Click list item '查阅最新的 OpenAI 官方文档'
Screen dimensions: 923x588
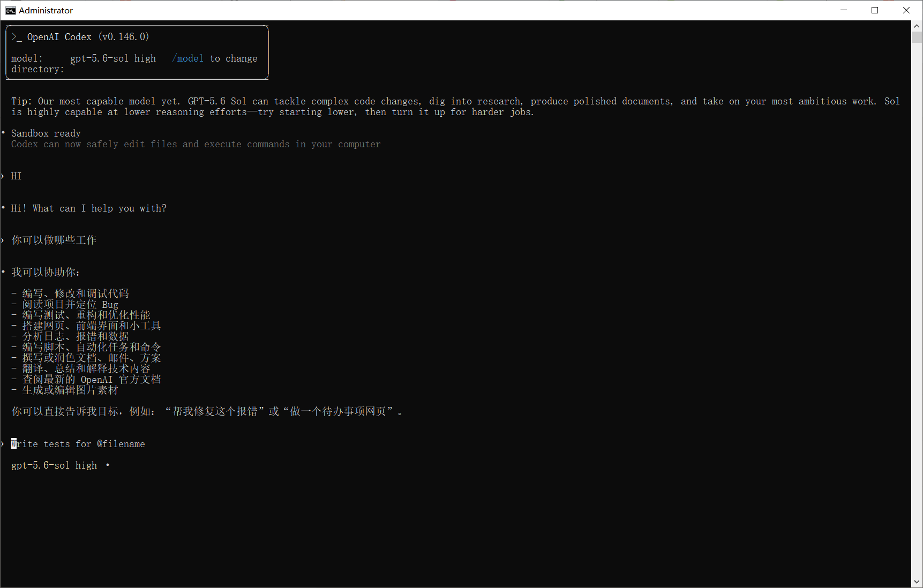point(92,379)
